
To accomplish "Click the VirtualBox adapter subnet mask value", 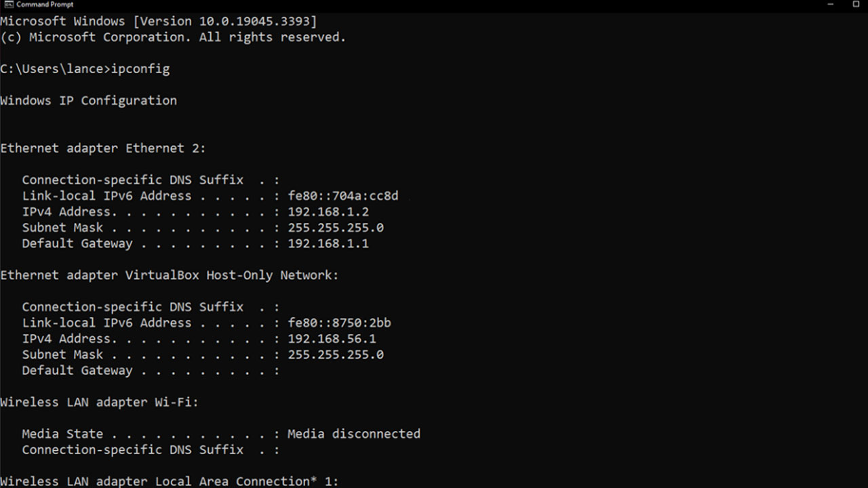I will point(336,354).
